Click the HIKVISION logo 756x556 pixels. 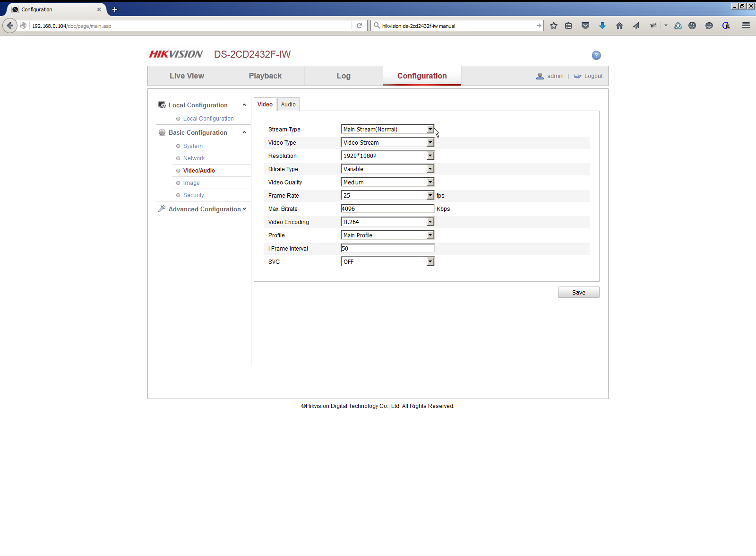coord(176,54)
